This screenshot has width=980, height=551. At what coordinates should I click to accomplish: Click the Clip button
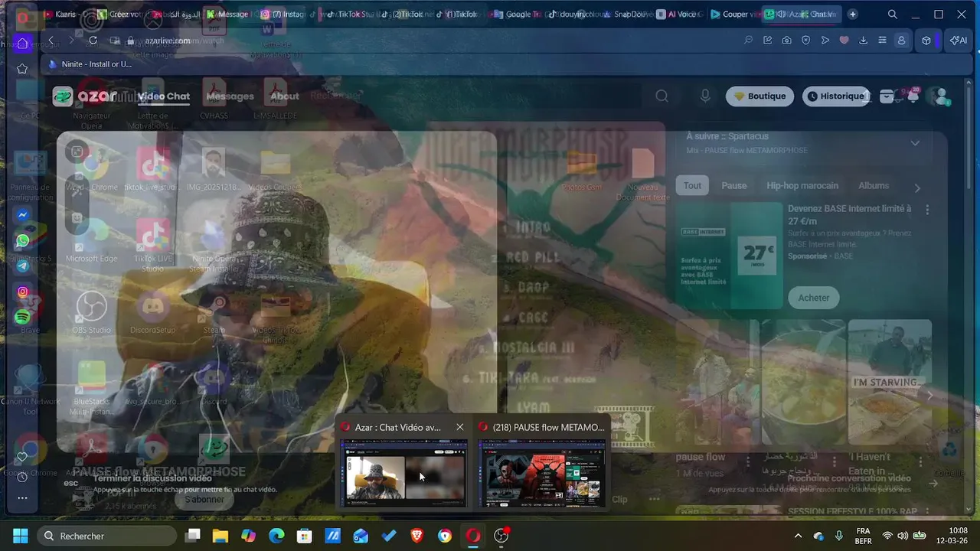click(619, 499)
